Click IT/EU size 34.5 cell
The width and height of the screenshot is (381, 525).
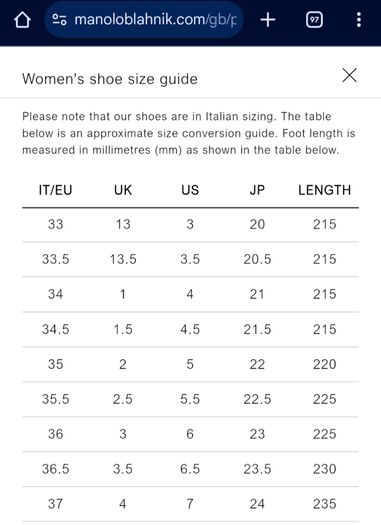[56, 329]
